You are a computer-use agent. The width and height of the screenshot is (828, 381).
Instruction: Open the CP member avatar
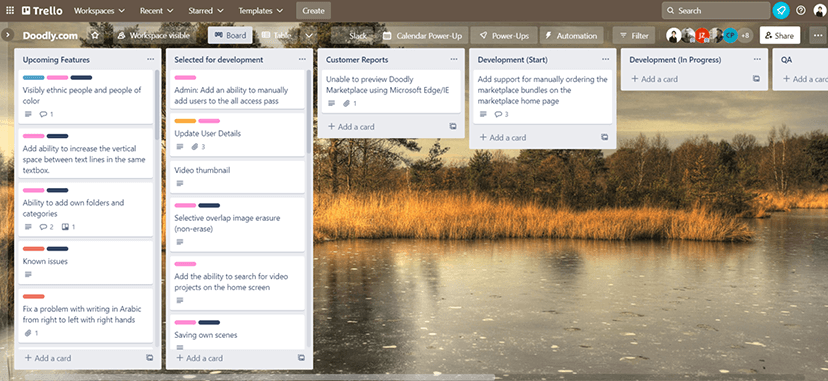coord(730,35)
